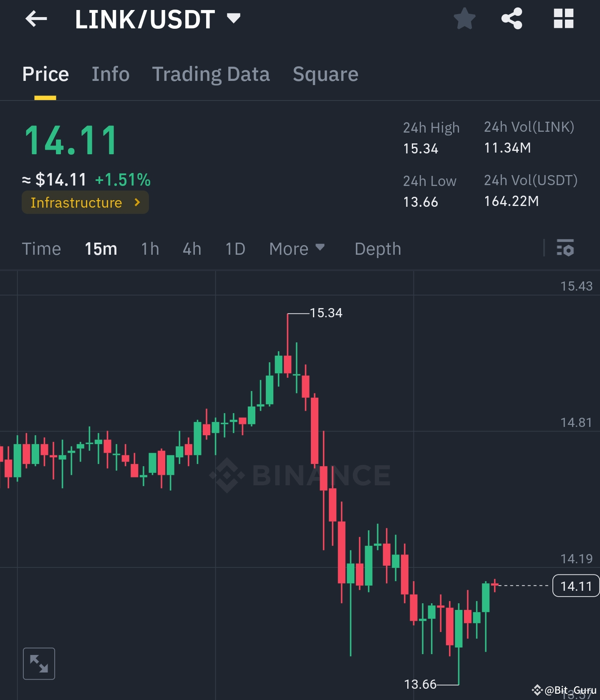The width and height of the screenshot is (600, 700).
Task: Select the Time interval option
Action: (41, 248)
